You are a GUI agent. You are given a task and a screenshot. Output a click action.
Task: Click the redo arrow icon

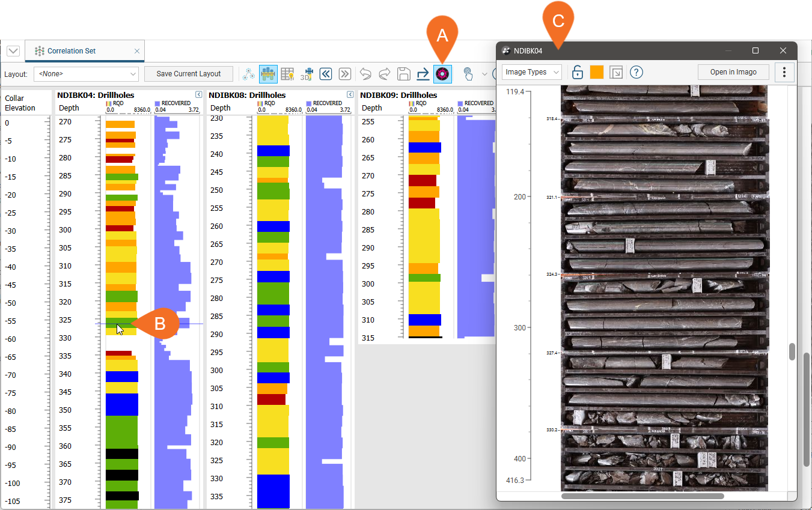click(x=385, y=74)
